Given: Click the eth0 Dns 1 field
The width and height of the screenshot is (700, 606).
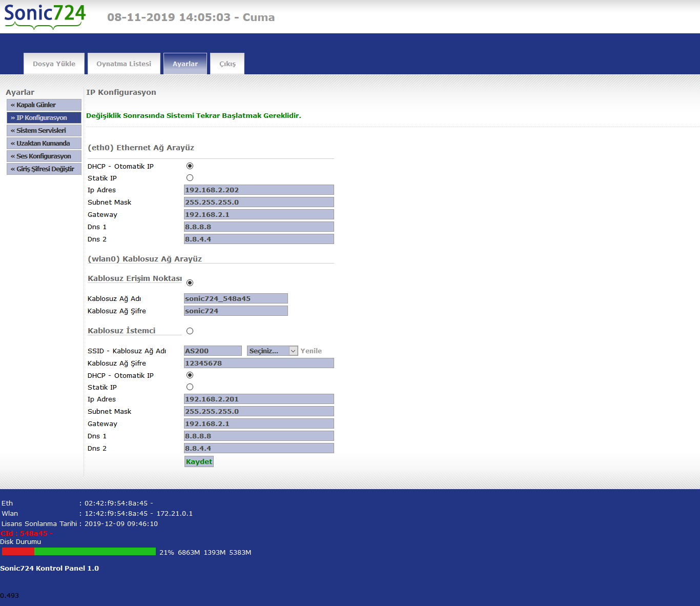Looking at the screenshot, I should (259, 227).
